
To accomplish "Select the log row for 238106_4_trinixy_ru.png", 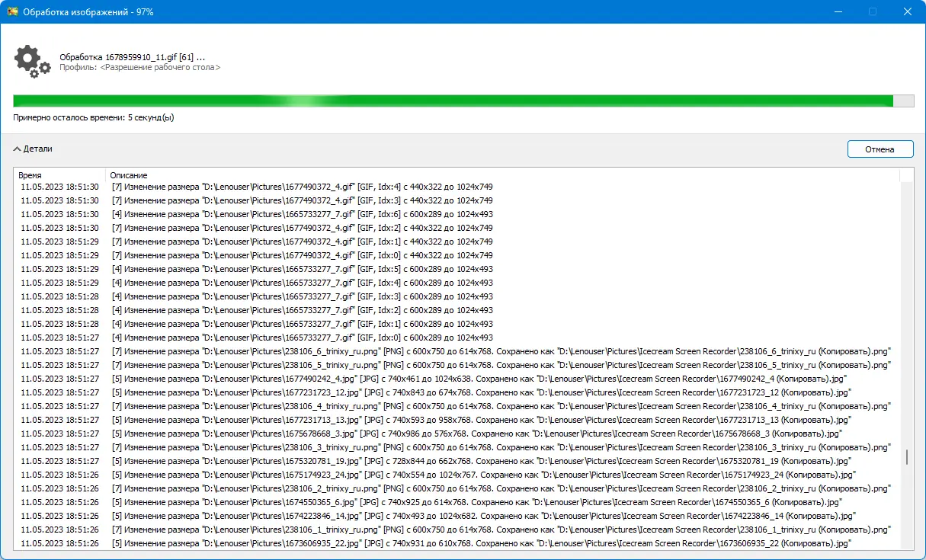I will tap(457, 406).
